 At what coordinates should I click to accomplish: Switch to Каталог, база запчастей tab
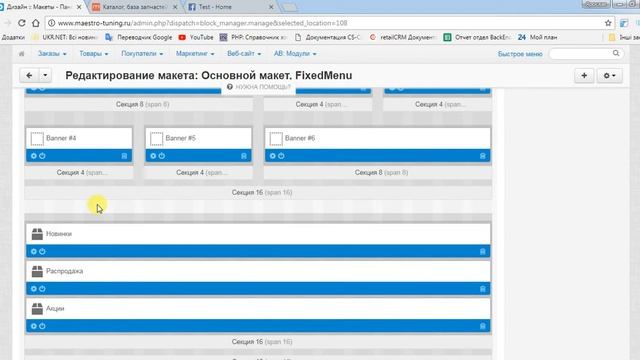tap(135, 7)
